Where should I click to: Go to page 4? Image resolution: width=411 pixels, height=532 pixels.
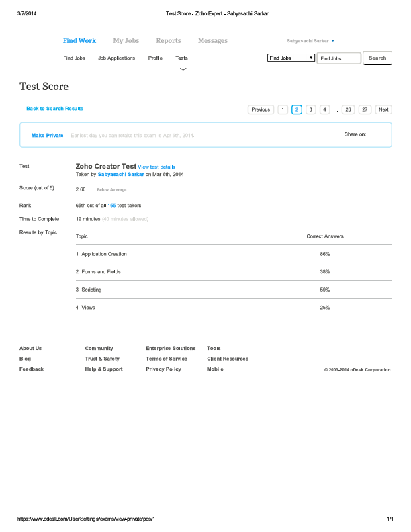(324, 109)
